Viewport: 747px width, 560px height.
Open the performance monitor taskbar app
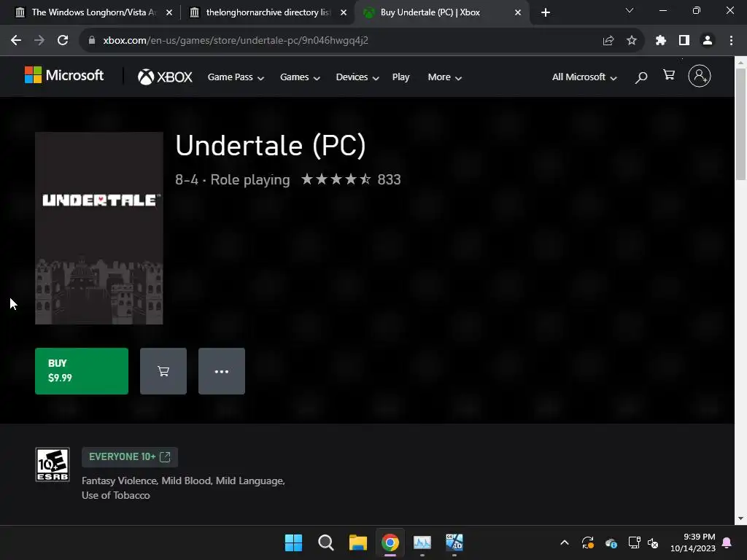tap(422, 542)
